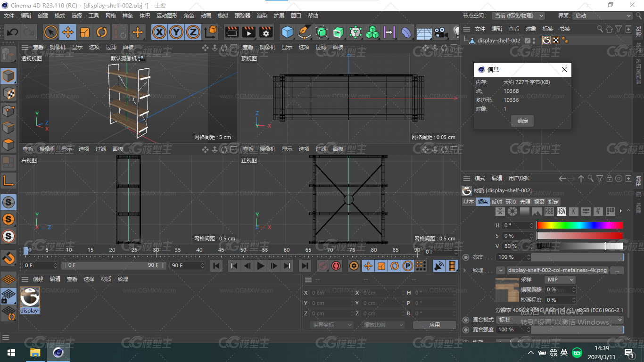Select the Live Selection arrow tool

tap(51, 32)
